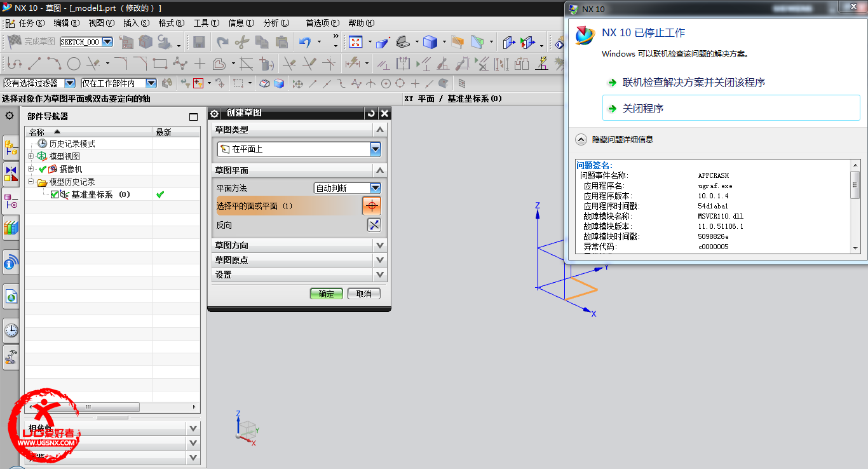Collapse the problem details chevron
The height and width of the screenshot is (469, 868).
pos(581,139)
